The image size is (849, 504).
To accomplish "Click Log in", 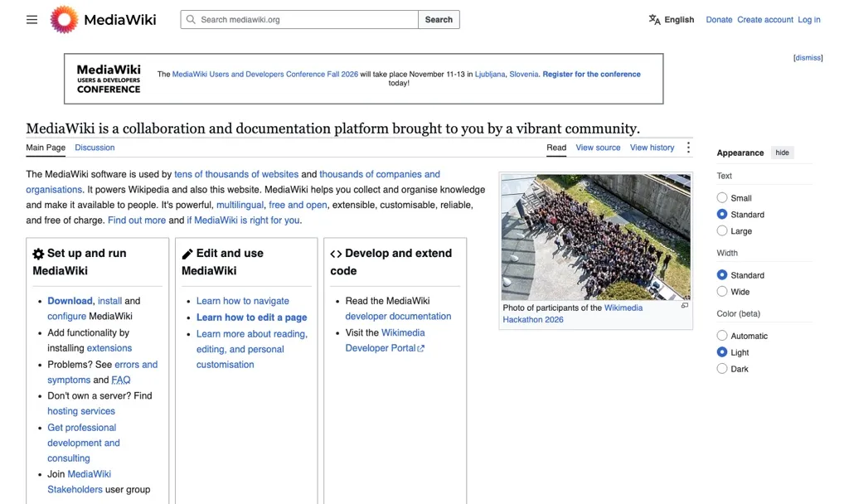I will click(x=809, y=20).
